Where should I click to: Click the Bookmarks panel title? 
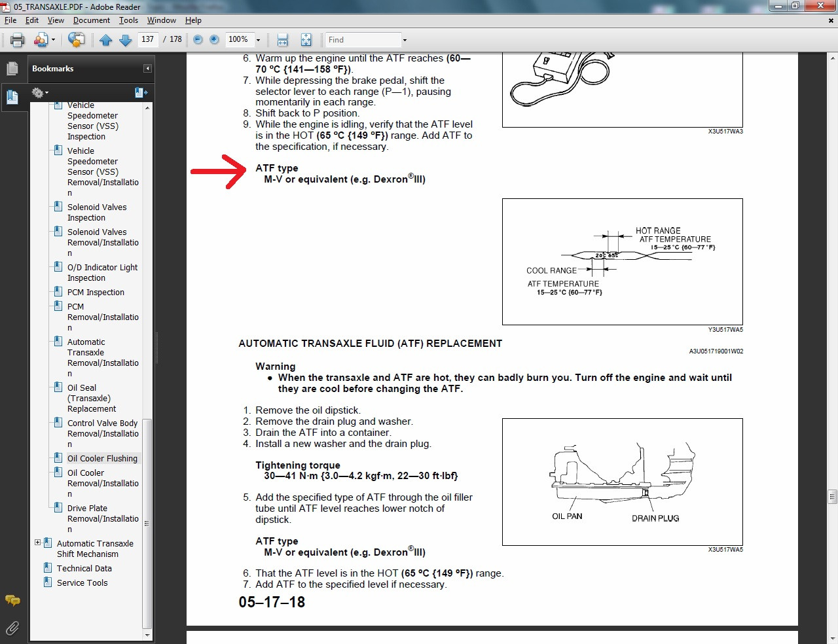53,69
